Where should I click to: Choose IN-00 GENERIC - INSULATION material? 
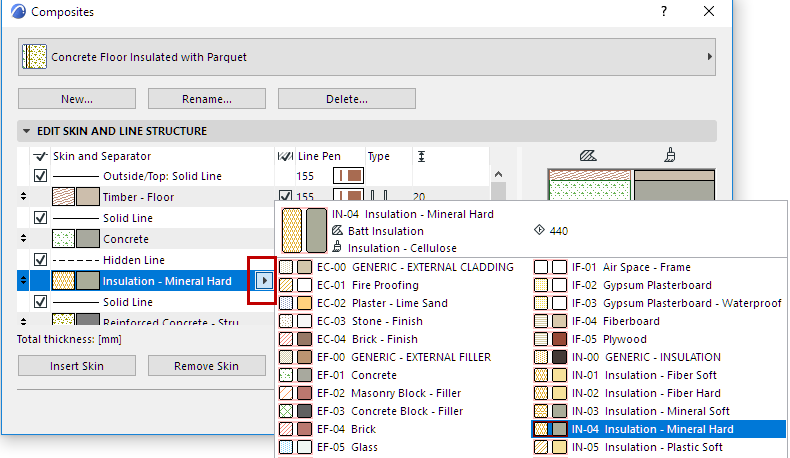659,357
